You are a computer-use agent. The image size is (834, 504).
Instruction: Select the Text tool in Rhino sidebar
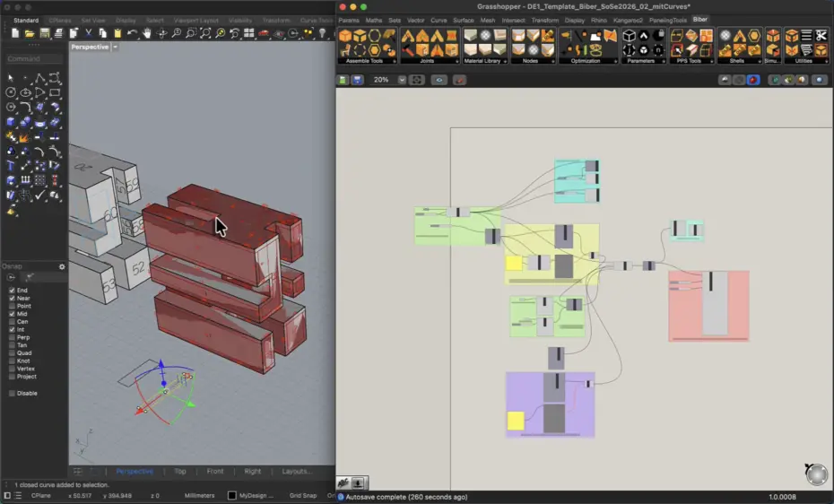tap(11, 166)
